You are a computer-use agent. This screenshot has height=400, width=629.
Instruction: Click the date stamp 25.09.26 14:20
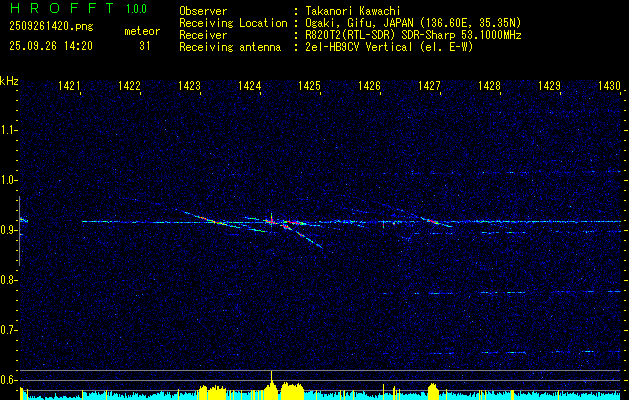[x=51, y=46]
